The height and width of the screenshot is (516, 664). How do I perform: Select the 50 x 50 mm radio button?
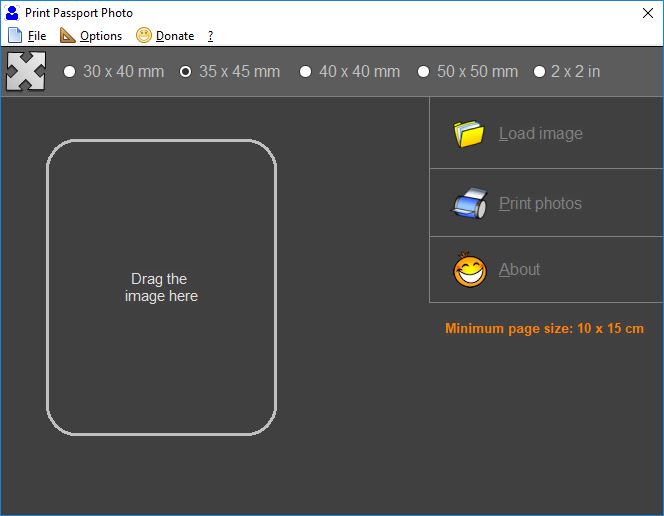(x=424, y=72)
